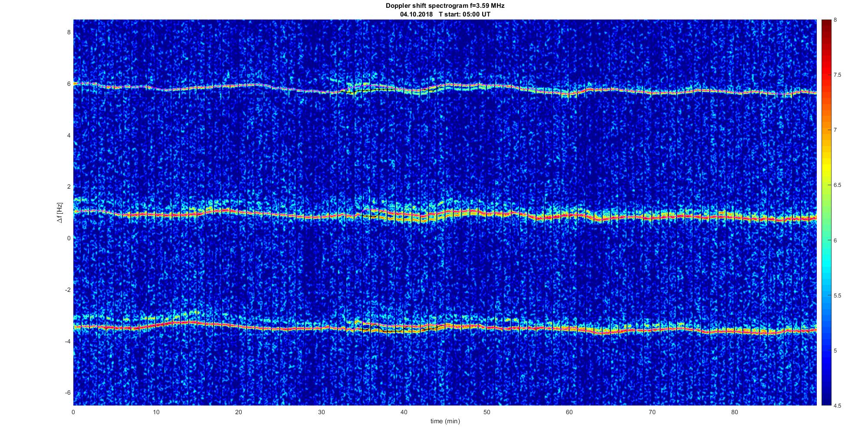Click y-axis tick label '-6'
Screen dimensions: 868x435
(67, 392)
